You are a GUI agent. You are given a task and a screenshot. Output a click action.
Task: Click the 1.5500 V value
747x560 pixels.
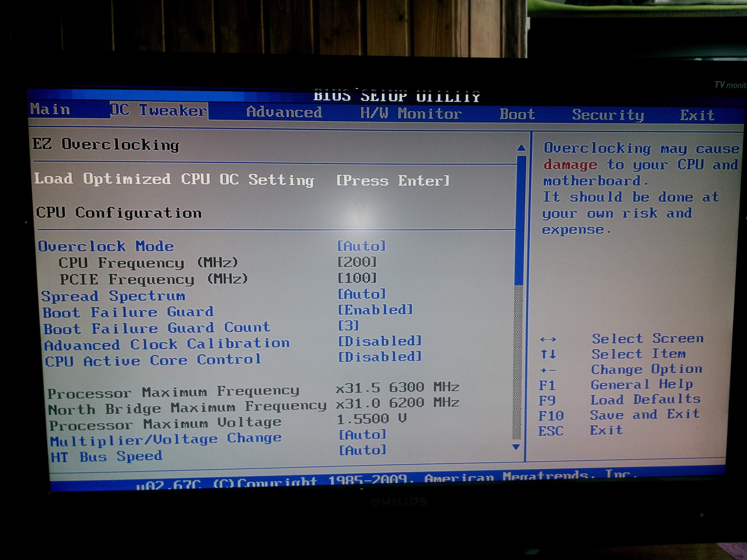[x=371, y=419]
